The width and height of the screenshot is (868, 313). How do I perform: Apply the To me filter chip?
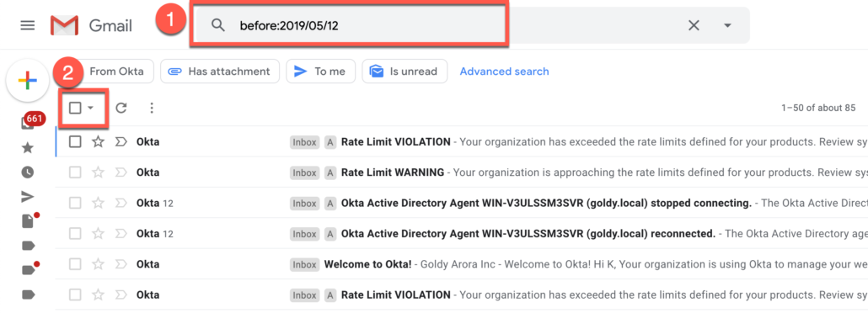point(320,72)
